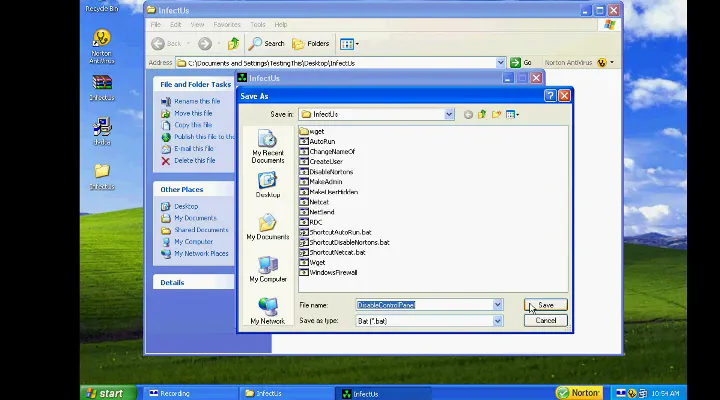This screenshot has width=720, height=400.
Task: Select My Recent Documents in places bar
Action: click(x=268, y=146)
